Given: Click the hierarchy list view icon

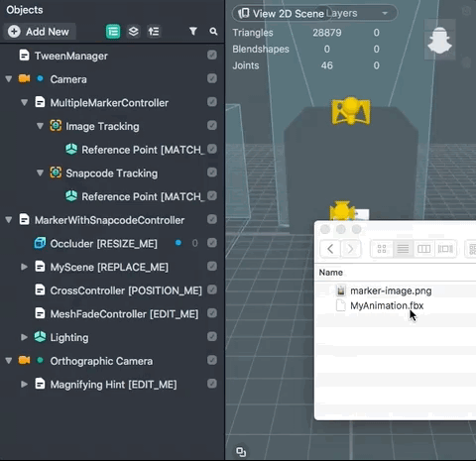Looking at the screenshot, I should click(113, 32).
